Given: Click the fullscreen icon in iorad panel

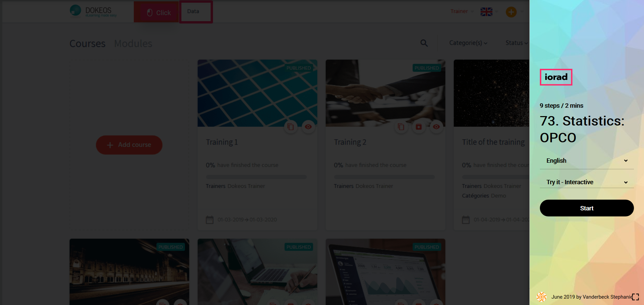Looking at the screenshot, I should [635, 297].
